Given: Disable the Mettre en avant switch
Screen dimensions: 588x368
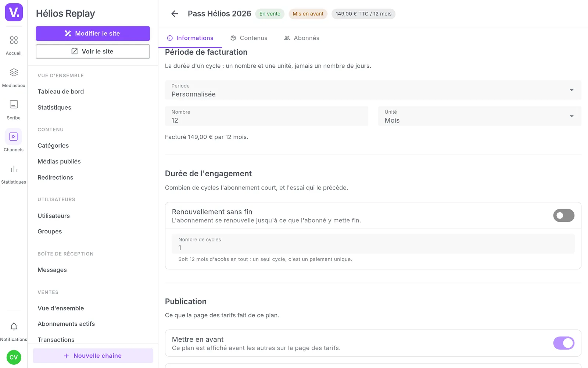Looking at the screenshot, I should pyautogui.click(x=564, y=343).
